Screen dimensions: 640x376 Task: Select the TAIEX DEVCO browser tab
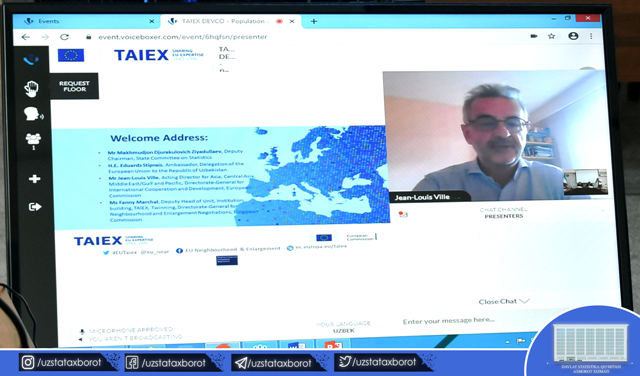[231, 21]
